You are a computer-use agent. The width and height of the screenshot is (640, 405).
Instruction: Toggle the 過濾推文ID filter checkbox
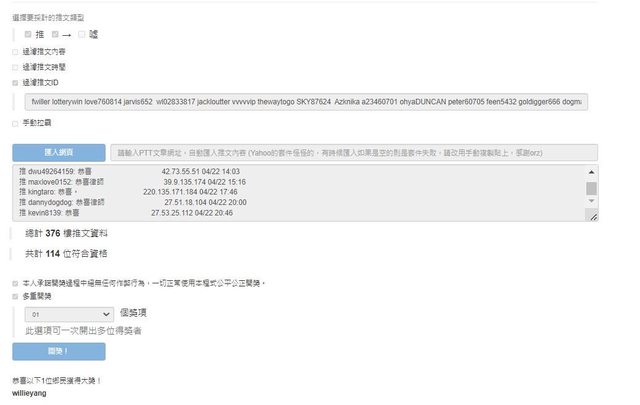coord(15,83)
